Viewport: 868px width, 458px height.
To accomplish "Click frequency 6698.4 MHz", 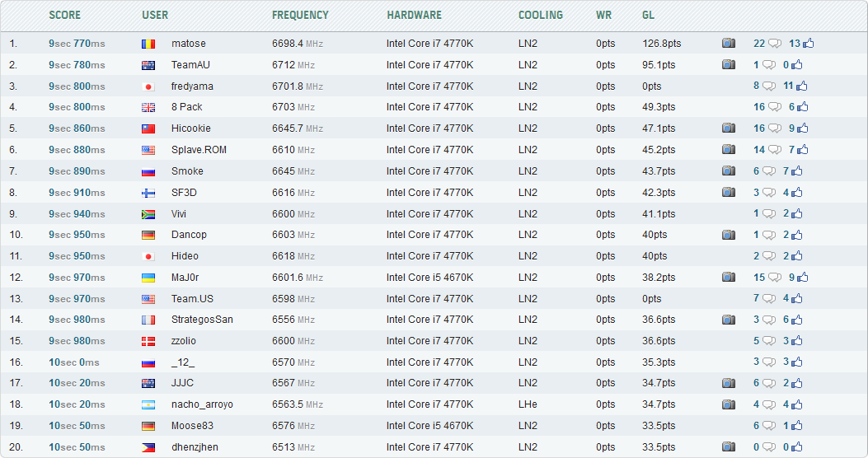I will (x=298, y=43).
